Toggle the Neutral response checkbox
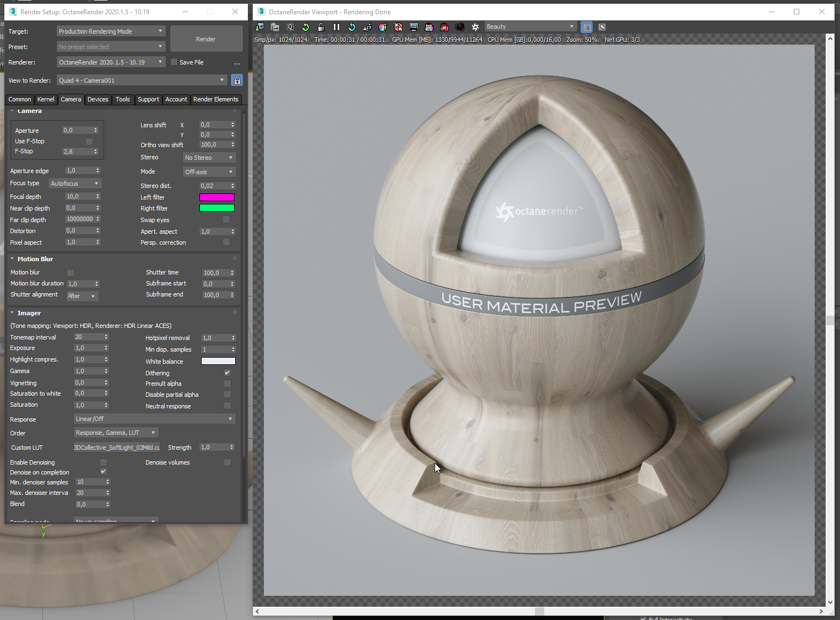This screenshot has width=840, height=620. point(227,406)
